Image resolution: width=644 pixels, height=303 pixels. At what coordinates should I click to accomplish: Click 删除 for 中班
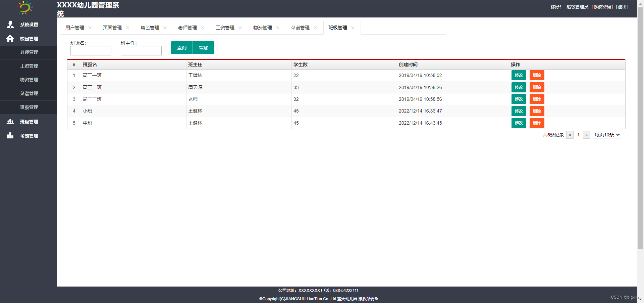tap(537, 123)
